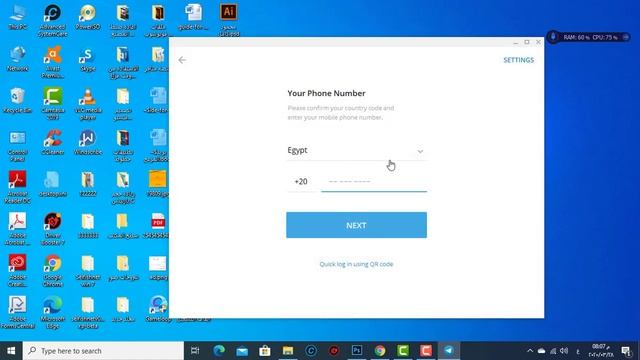
Task: Open Quick log in using QR code
Action: tap(356, 264)
